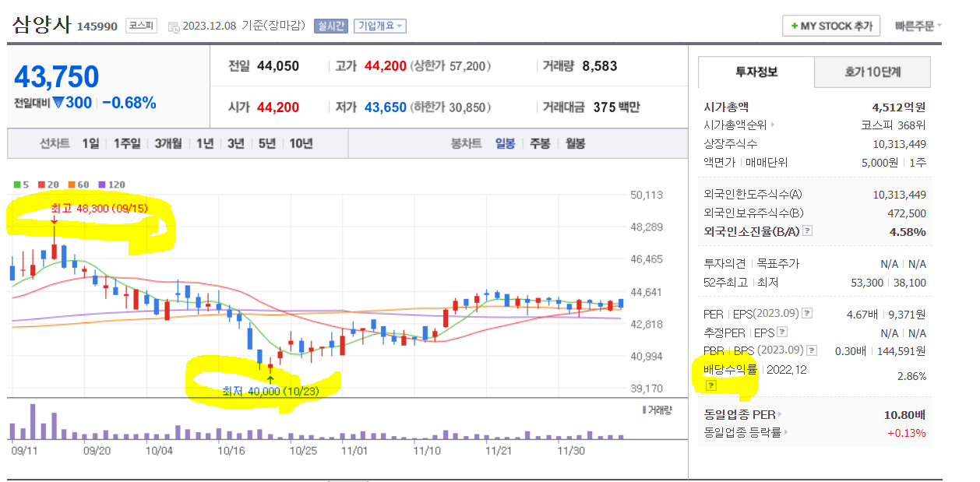The height and width of the screenshot is (482, 980).
Task: Select the 5년 line chart period
Action: coord(266,143)
